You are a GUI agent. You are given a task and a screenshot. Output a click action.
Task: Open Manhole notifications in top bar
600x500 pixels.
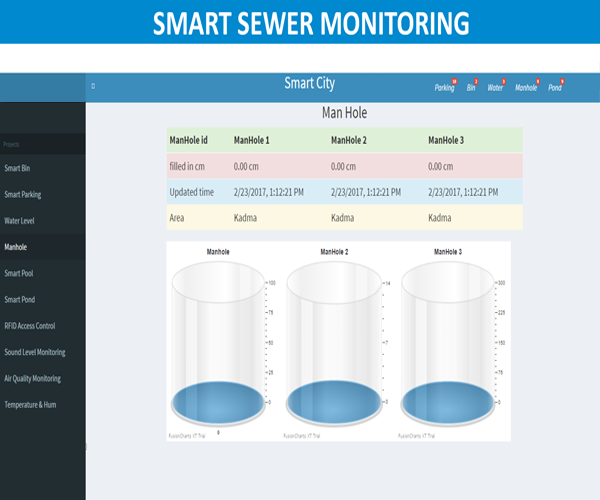pos(525,88)
